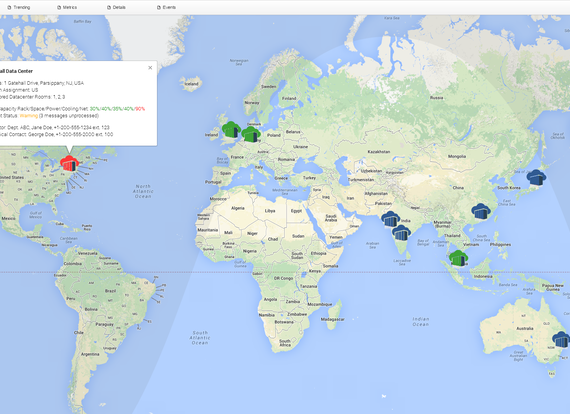Select the red New Jersey data center marker
570x414 pixels.
tap(69, 164)
